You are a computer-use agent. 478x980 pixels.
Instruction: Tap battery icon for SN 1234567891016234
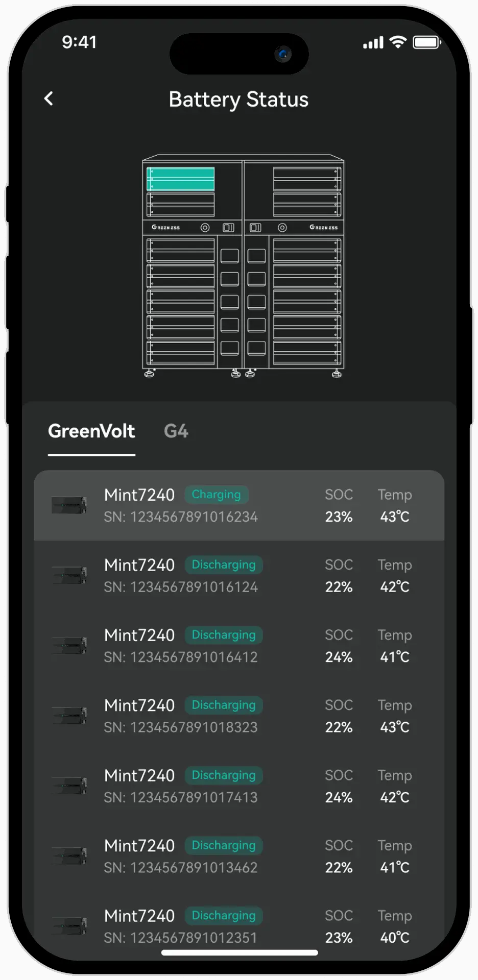click(69, 505)
